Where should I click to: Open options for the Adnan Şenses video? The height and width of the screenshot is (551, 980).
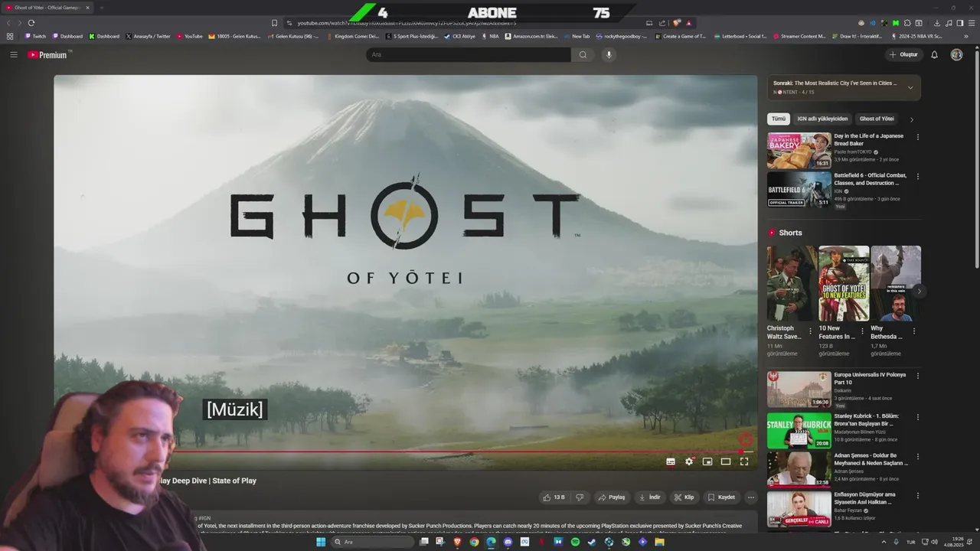[x=918, y=456]
